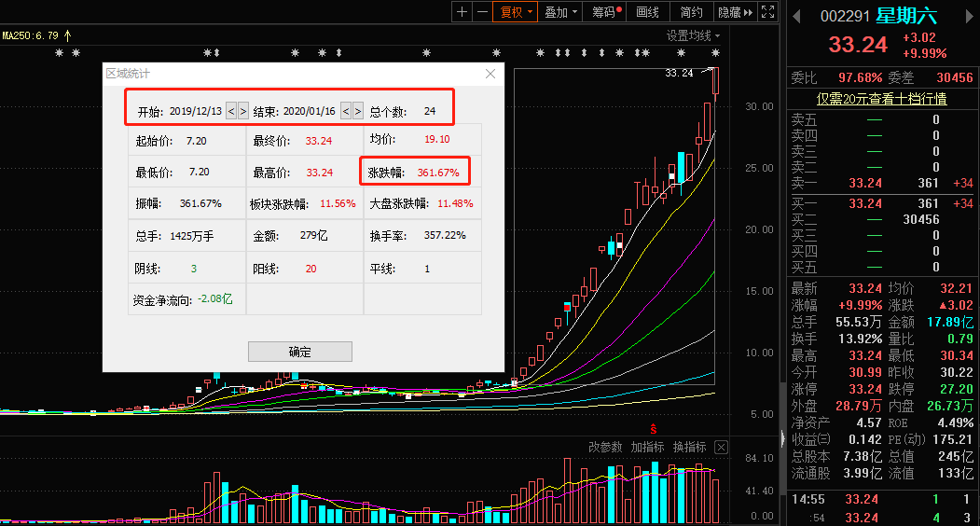The image size is (980, 526).
Task: Toggle the 简约 simple mode
Action: tap(691, 12)
